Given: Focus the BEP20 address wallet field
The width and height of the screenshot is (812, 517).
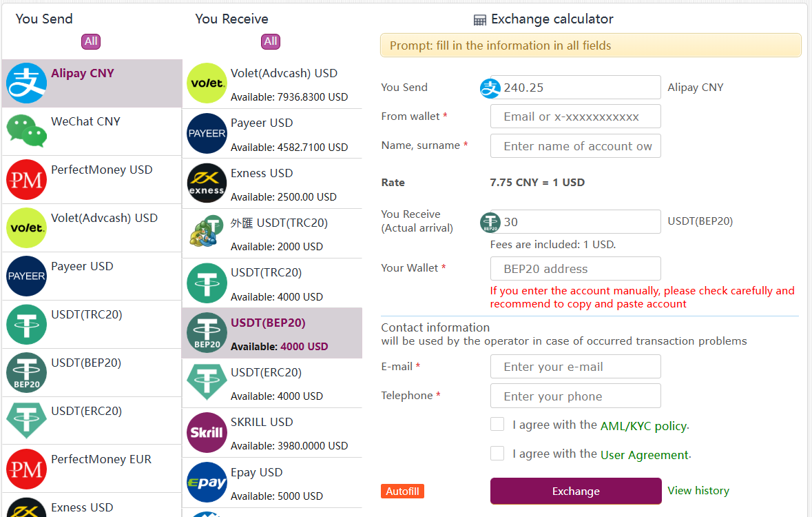Looking at the screenshot, I should coord(575,269).
